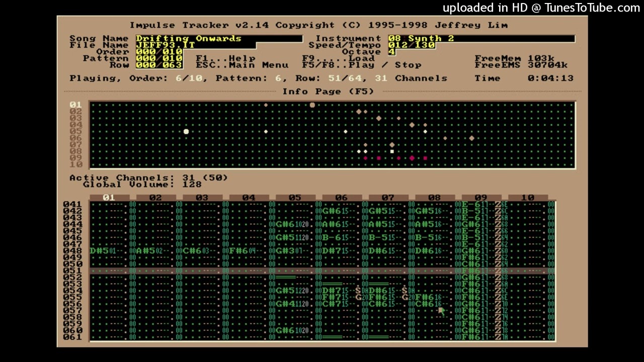The image size is (644, 362).
Task: Click the File Name field 'JEFF93.IT'
Action: (x=196, y=45)
